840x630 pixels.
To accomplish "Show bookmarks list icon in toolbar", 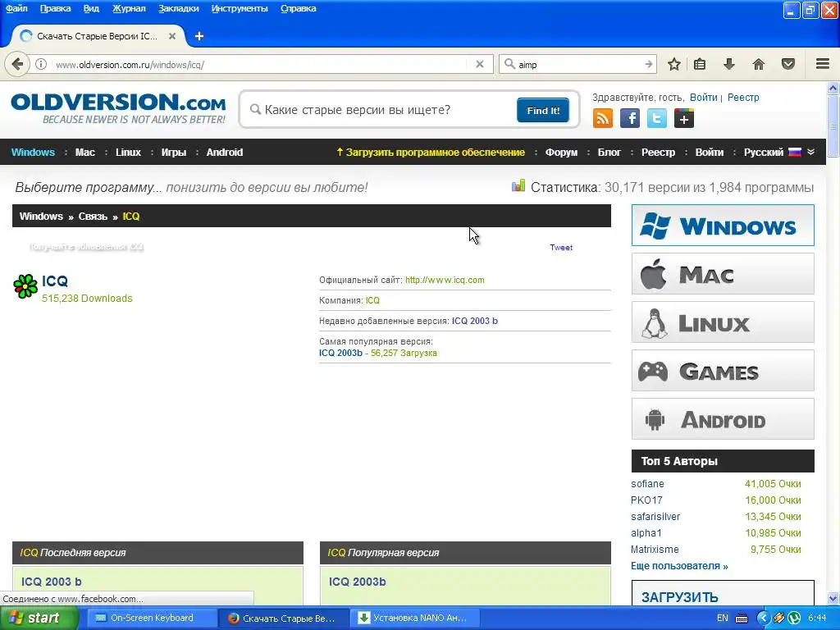I will [x=700, y=64].
